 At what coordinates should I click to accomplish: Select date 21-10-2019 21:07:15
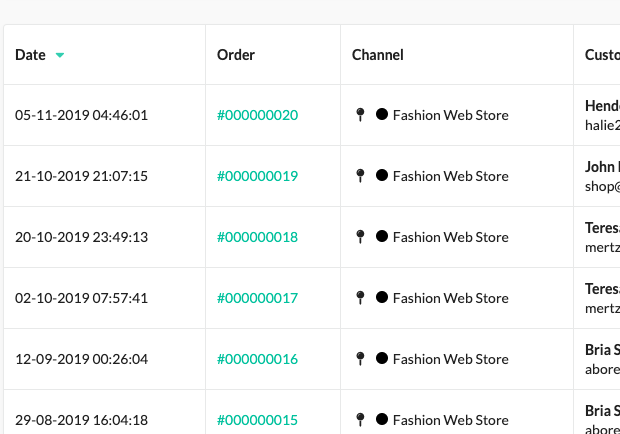point(81,176)
